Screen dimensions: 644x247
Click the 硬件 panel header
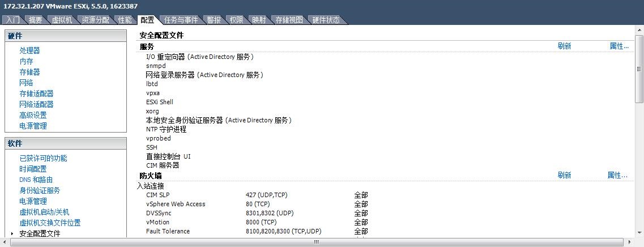[65, 36]
